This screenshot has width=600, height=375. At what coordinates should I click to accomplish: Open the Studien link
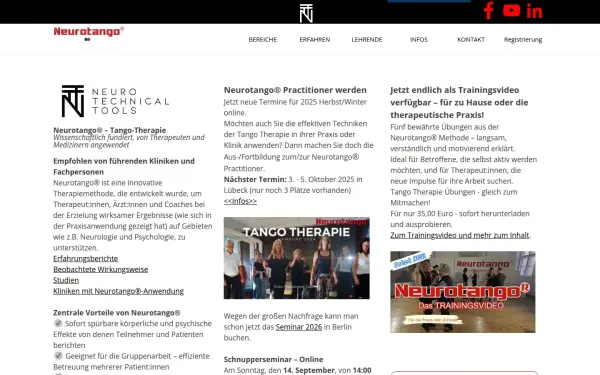66,280
